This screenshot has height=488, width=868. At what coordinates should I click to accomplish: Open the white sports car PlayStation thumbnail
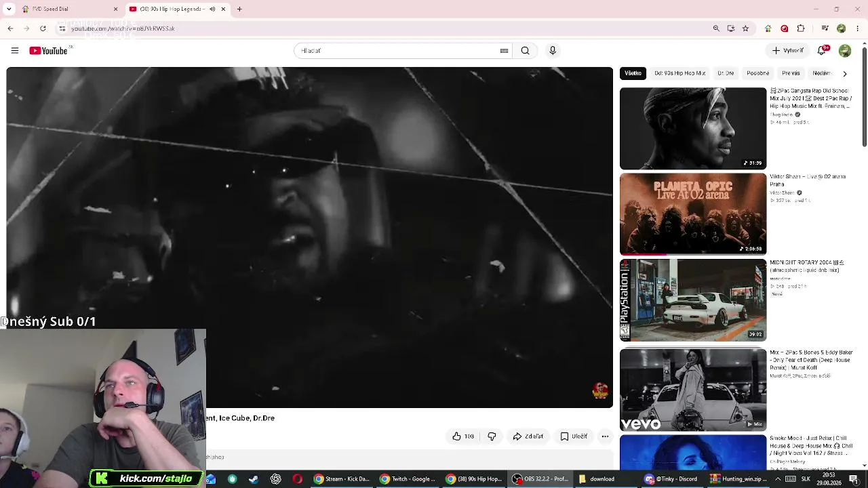pos(693,300)
